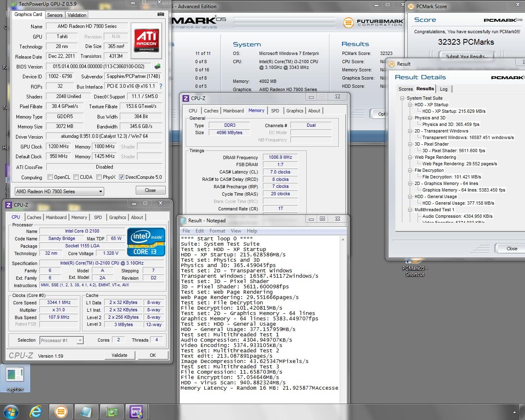The height and width of the screenshot is (420, 525).
Task: Click the Result Details window title icon
Action: tap(391, 64)
